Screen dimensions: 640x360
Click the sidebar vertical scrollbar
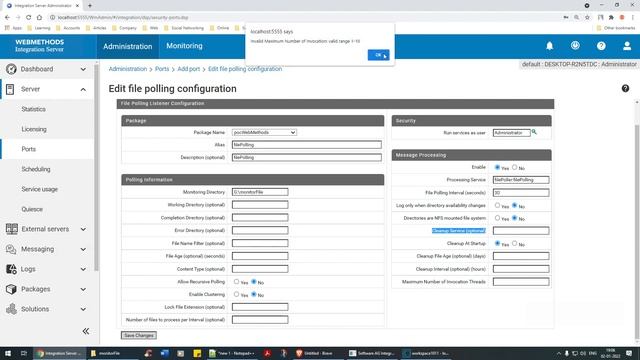[x=97, y=167]
